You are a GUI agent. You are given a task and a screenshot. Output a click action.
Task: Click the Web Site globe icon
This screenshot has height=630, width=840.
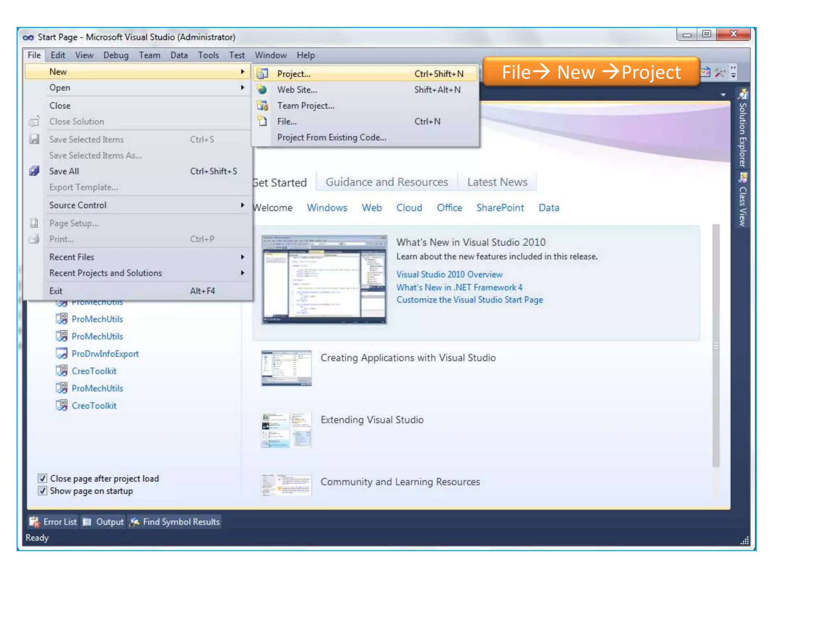[262, 89]
